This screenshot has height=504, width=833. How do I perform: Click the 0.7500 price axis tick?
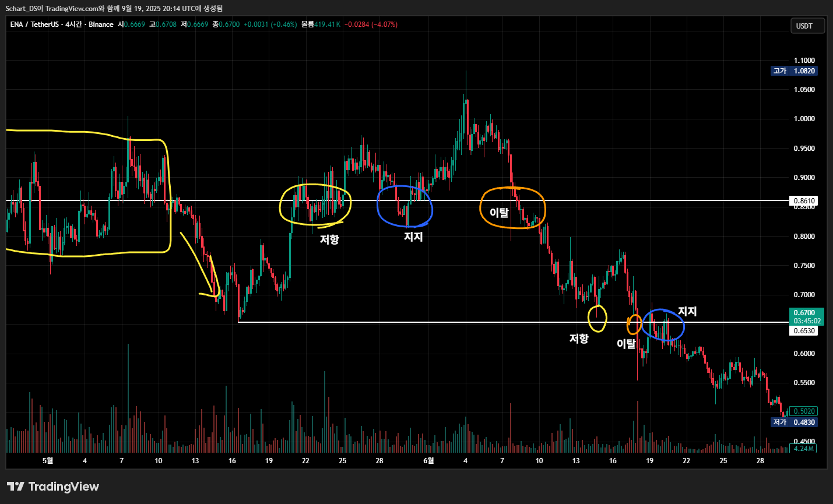point(804,266)
